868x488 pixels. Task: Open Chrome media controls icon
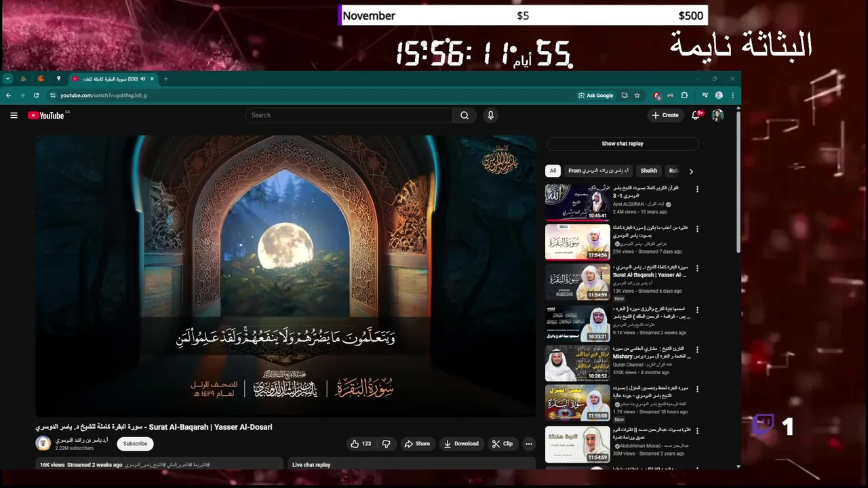(x=705, y=96)
